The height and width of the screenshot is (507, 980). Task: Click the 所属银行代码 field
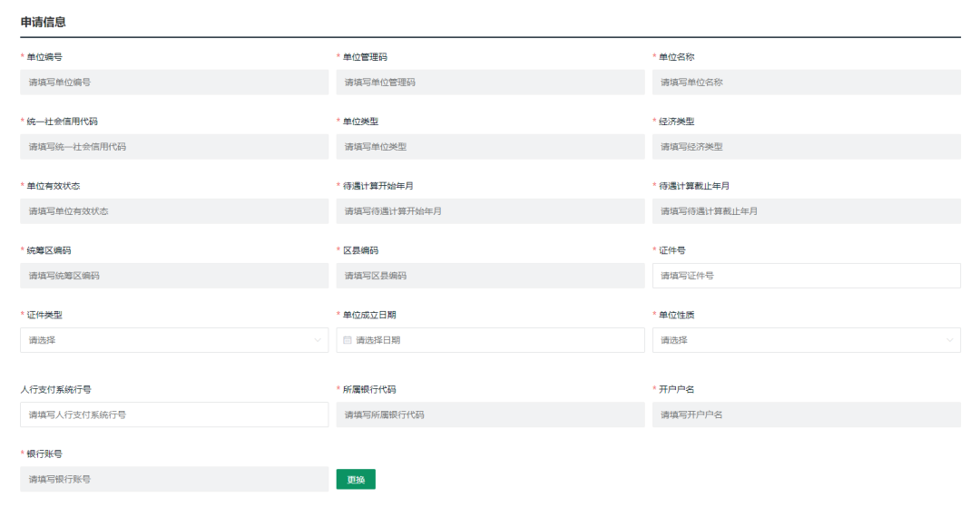pos(490,414)
